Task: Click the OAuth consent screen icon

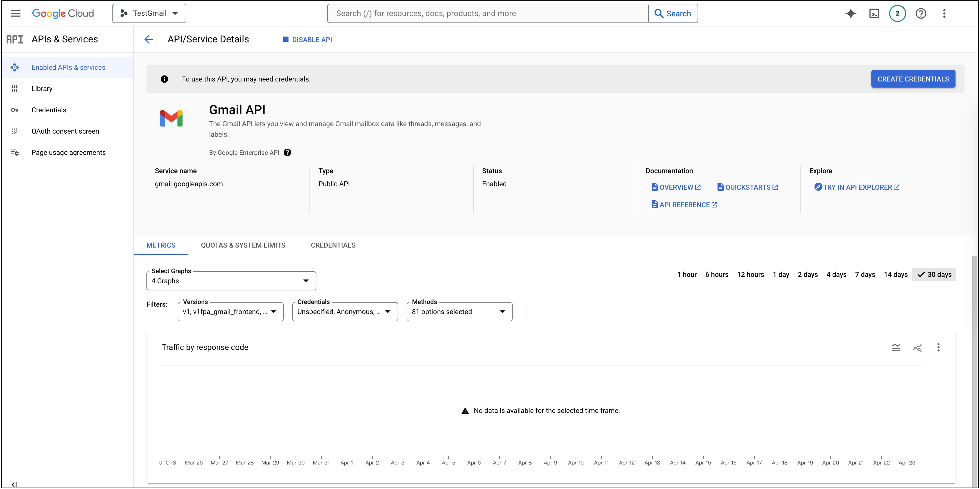Action: 15,131
